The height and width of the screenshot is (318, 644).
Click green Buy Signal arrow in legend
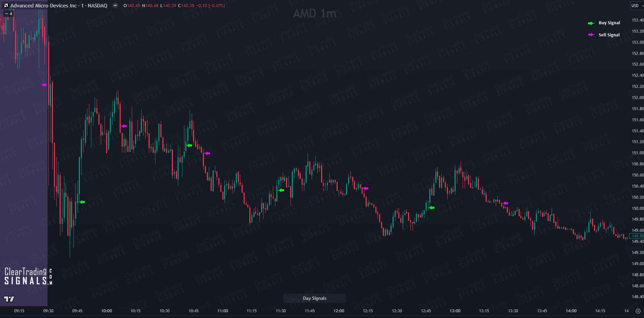(591, 23)
